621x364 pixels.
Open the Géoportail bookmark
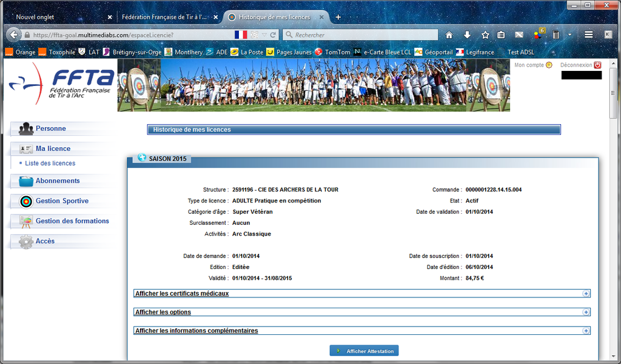434,52
